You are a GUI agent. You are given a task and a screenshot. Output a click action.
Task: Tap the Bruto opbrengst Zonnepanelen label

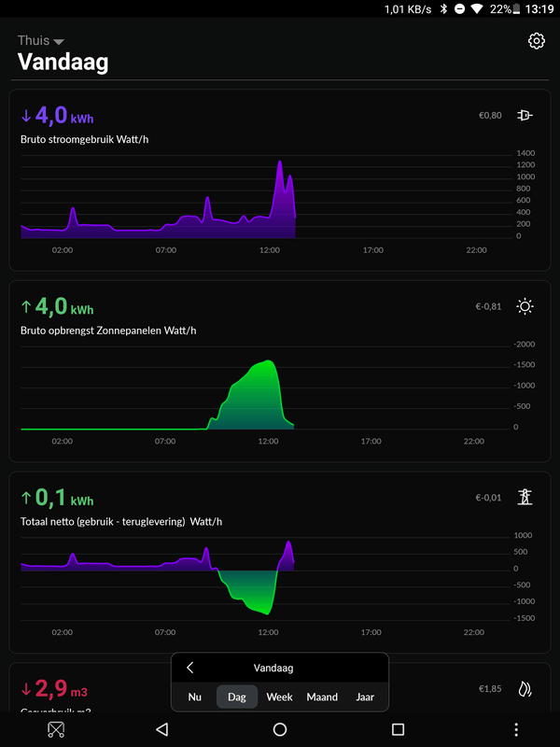coord(108,331)
